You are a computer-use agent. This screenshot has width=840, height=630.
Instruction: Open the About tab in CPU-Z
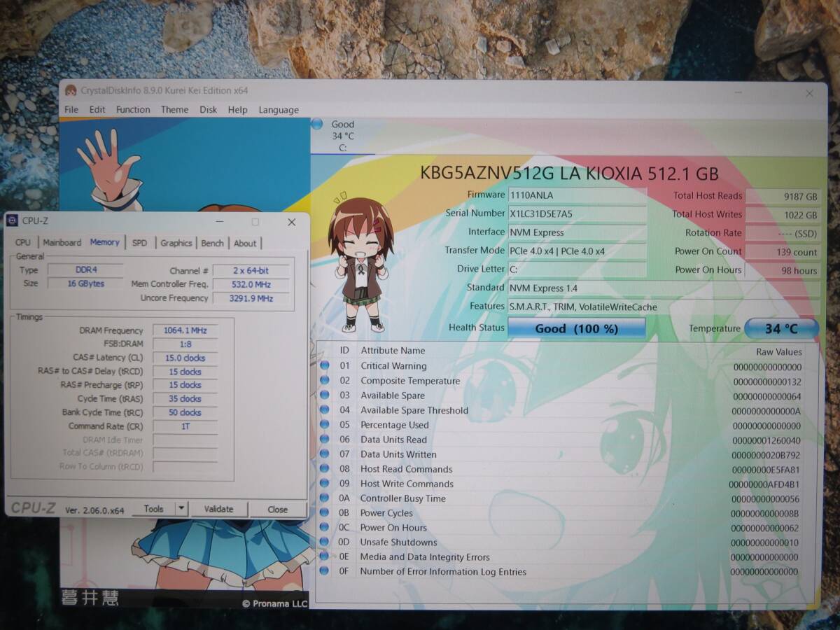[x=245, y=243]
